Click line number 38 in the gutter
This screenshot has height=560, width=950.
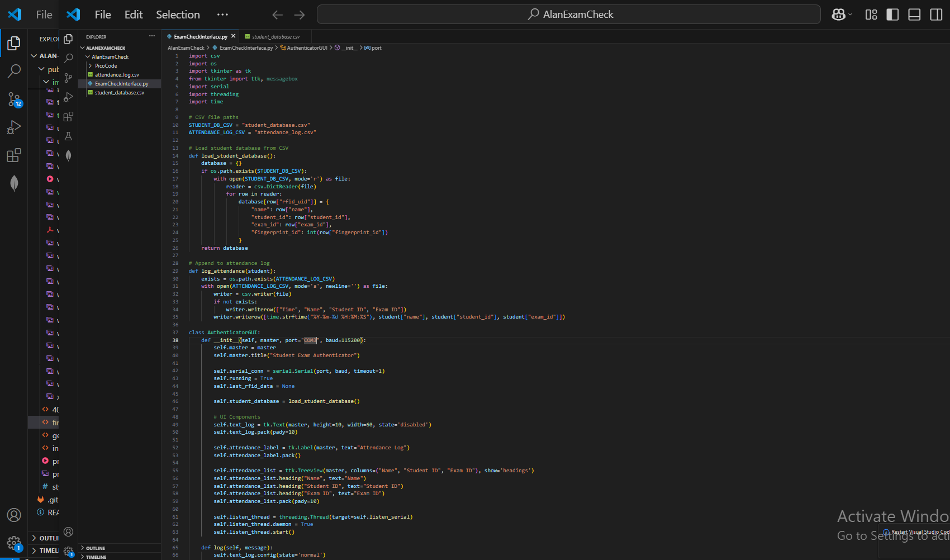pos(175,340)
